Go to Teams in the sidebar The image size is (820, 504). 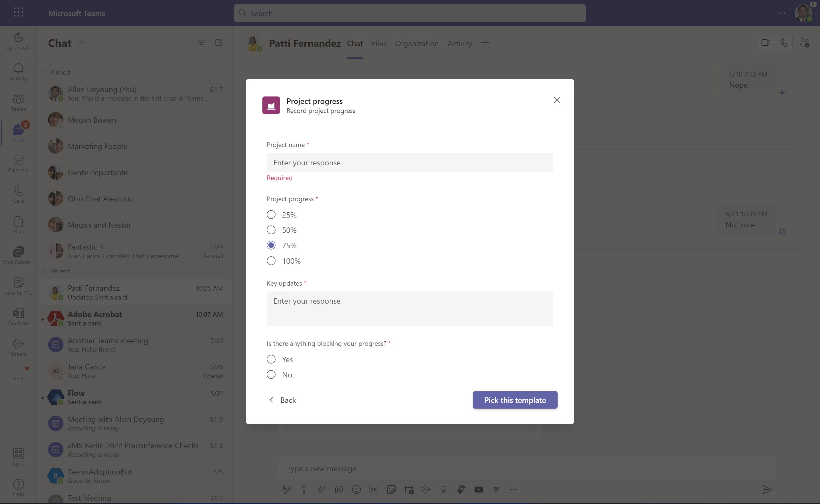point(18,103)
